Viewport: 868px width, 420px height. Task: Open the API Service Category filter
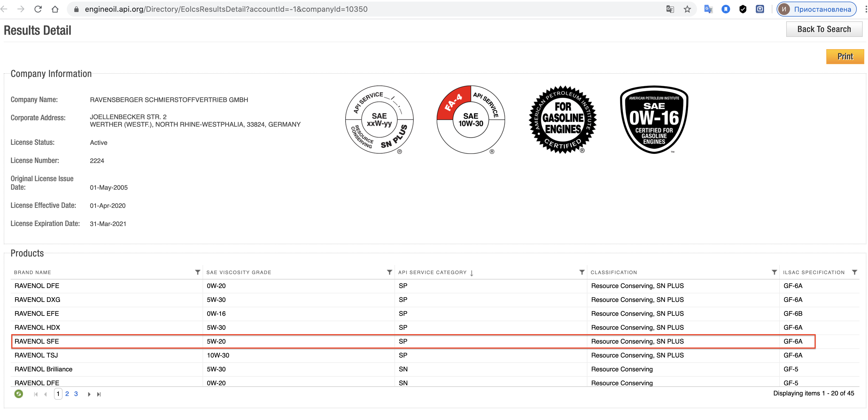[x=582, y=272]
